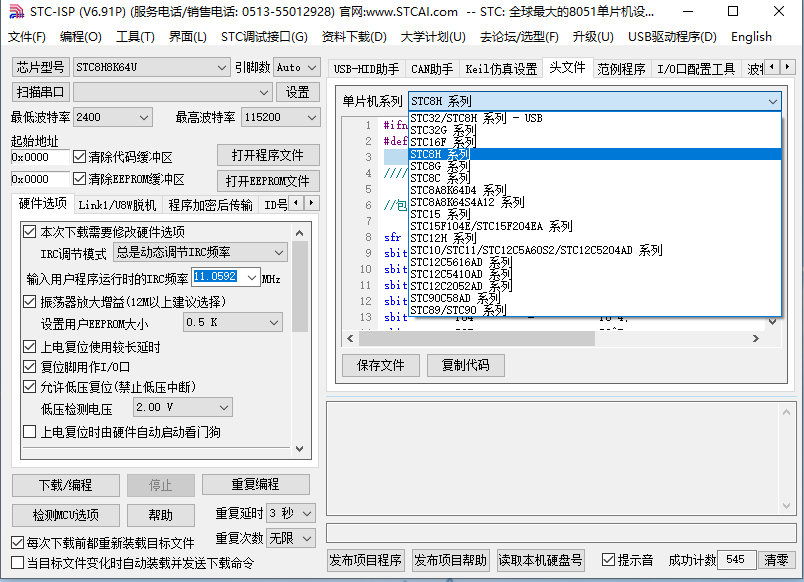
Task: Toggle 清除代码缓冲区 checkbox
Action: click(x=79, y=156)
